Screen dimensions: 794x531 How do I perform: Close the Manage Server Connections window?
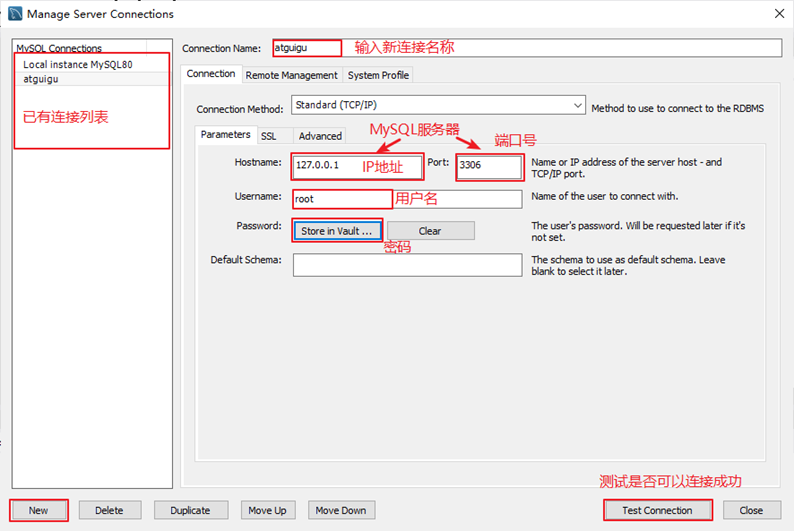coord(779,14)
